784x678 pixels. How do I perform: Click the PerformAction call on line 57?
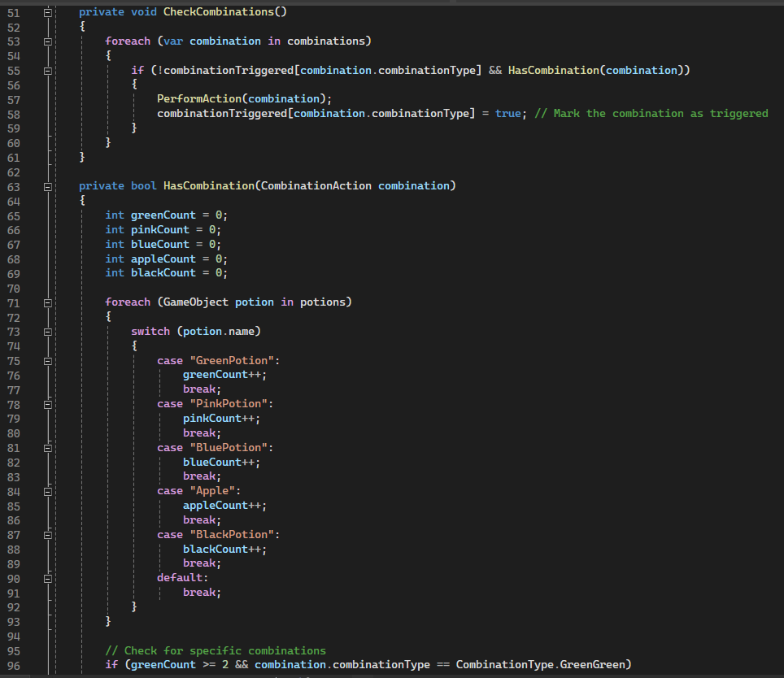(199, 99)
